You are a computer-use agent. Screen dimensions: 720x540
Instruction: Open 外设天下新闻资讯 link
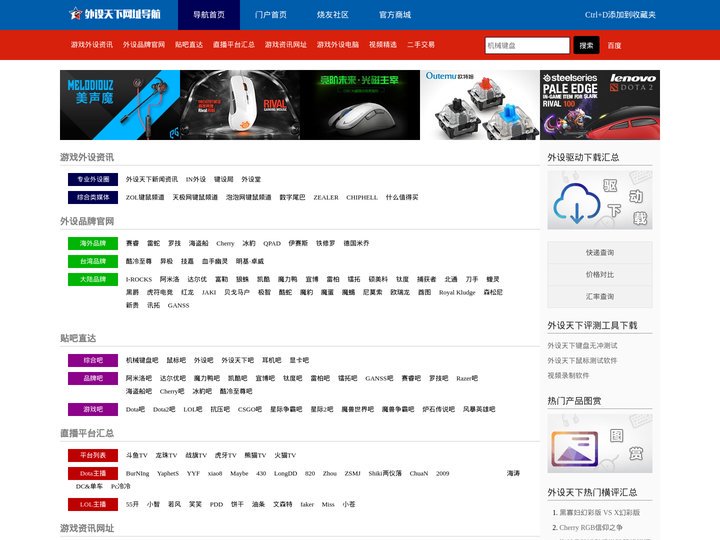152,179
